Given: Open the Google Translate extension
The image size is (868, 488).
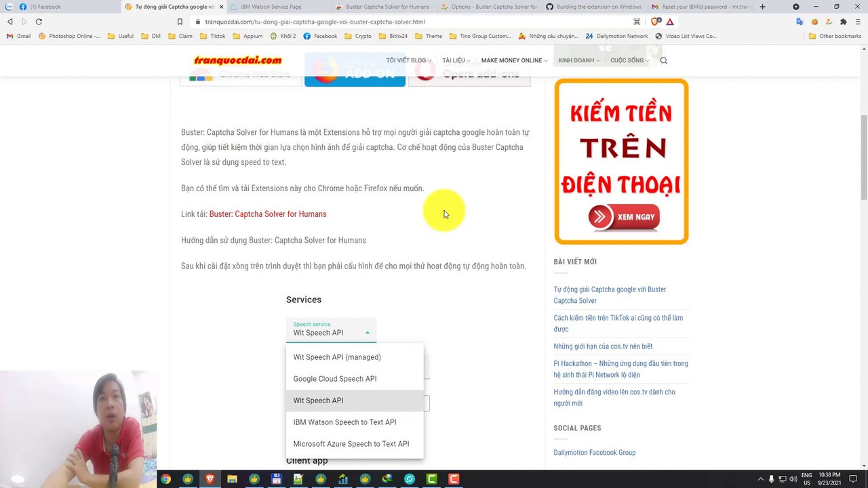Looking at the screenshot, I should (x=800, y=22).
